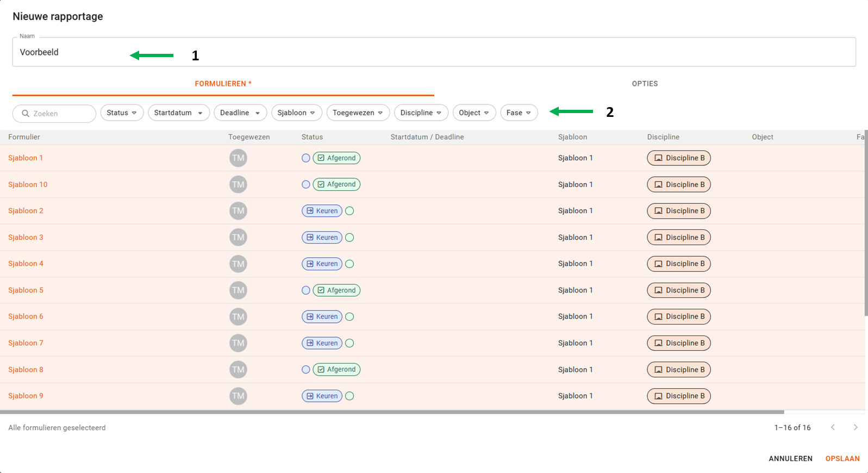
Task: Click the search magnifier icon in Zoeken
Action: (26, 114)
